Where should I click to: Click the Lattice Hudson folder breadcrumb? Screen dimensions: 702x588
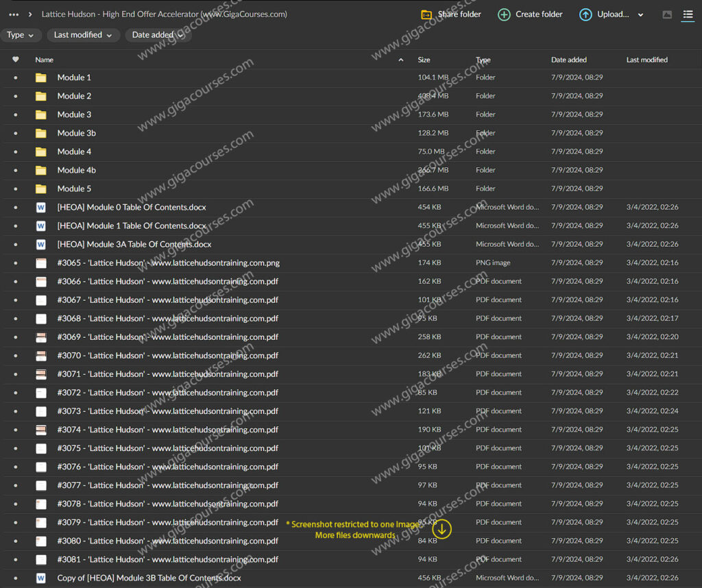(165, 14)
